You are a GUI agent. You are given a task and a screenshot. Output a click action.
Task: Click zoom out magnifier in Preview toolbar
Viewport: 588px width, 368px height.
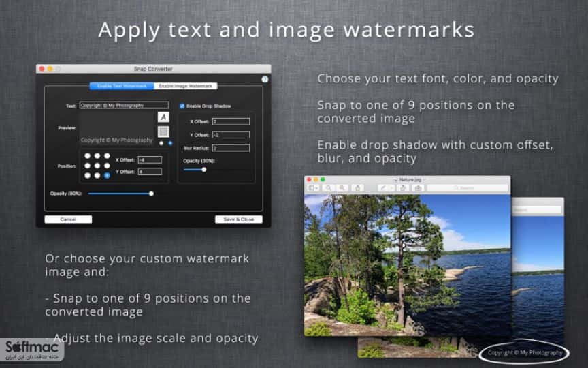coord(329,188)
